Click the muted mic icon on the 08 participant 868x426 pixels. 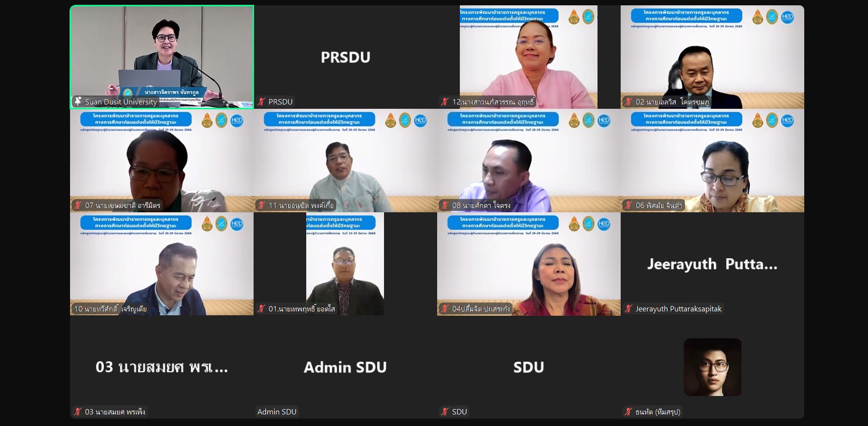point(445,205)
